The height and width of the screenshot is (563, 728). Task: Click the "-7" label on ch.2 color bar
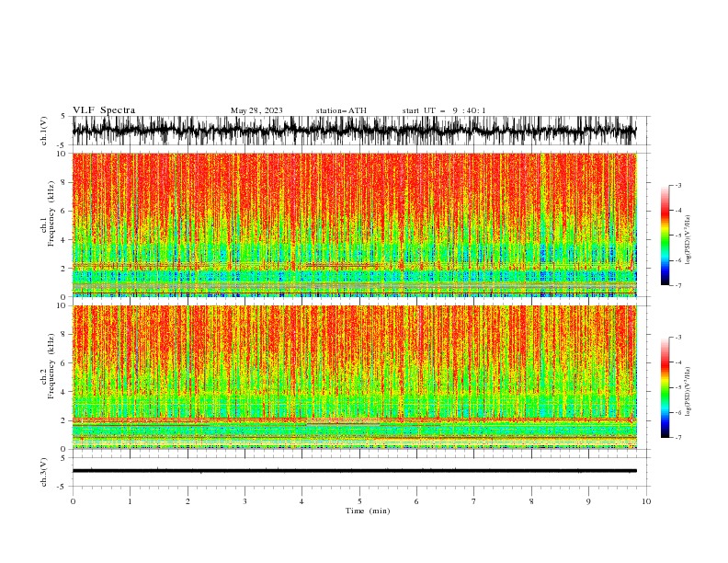tap(677, 438)
